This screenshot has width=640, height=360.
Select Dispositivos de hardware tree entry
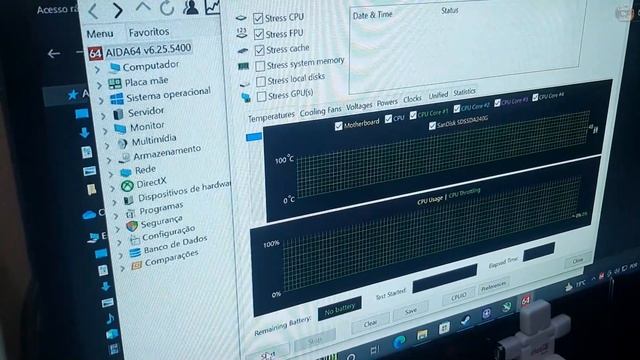[x=184, y=192]
